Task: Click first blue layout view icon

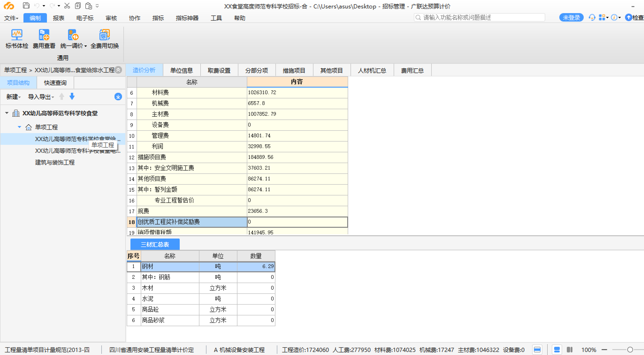Action: click(x=537, y=350)
